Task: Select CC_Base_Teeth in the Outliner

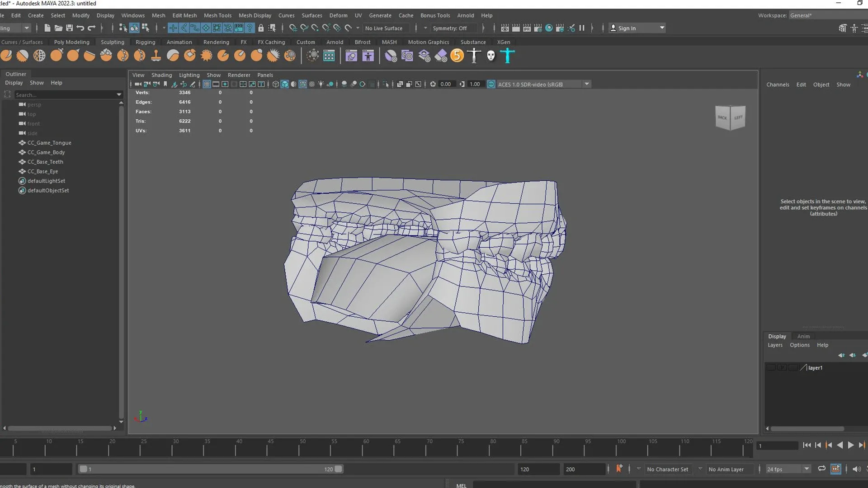Action: 45,162
